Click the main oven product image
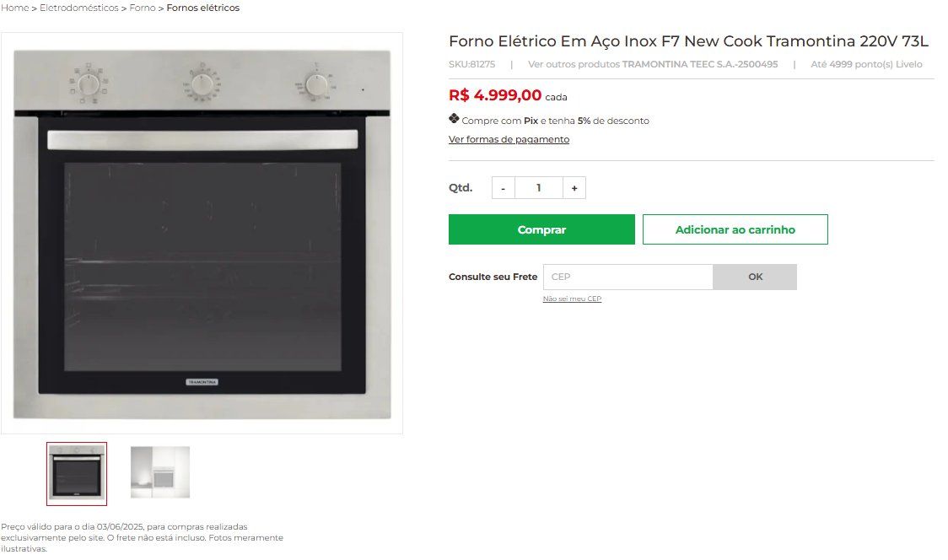The width and height of the screenshot is (948, 560). pos(202,234)
